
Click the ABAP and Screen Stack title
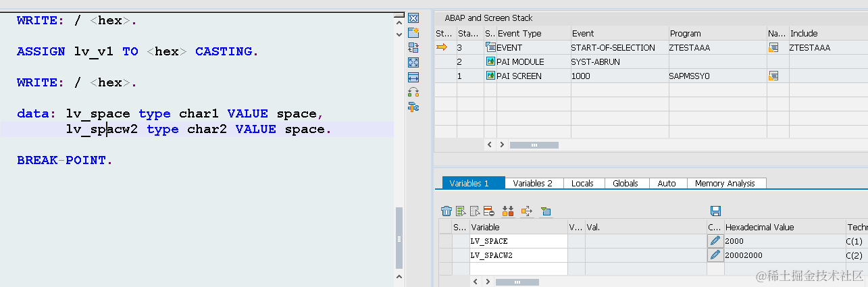point(488,18)
